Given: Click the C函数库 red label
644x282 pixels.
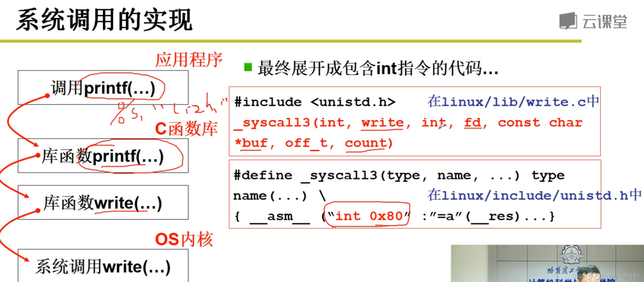Looking at the screenshot, I should (x=186, y=129).
